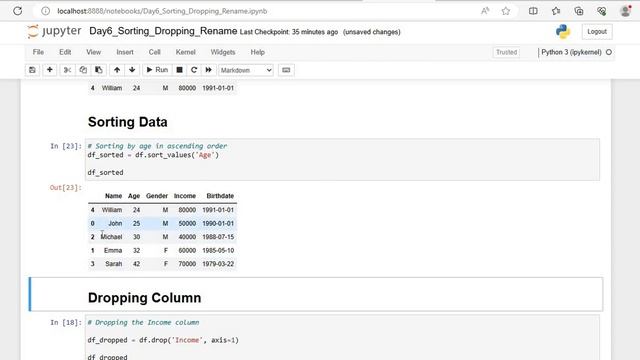Screen dimensions: 640x360
Task: View site information icon in address bar
Action: (x=45, y=11)
